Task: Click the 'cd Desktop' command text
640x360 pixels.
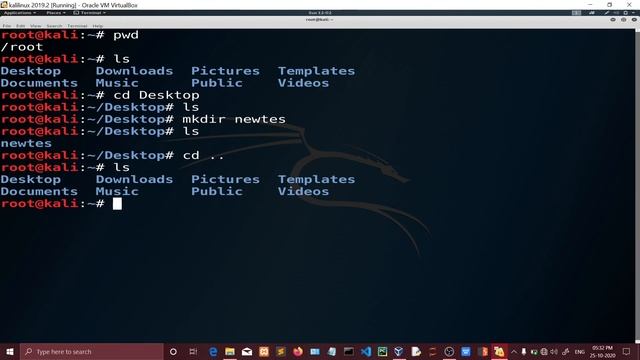Action: click(156, 95)
